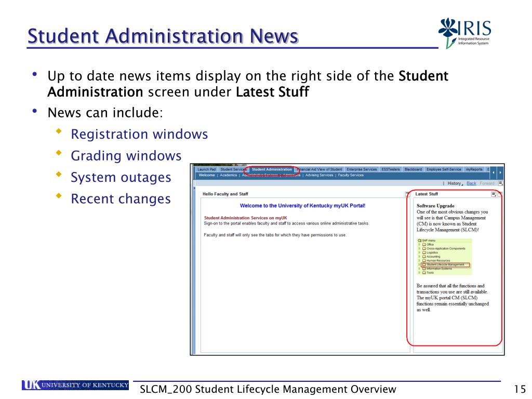Open the Faculty Services sub-menu item
The height and width of the screenshot is (399, 532).
[x=351, y=175]
